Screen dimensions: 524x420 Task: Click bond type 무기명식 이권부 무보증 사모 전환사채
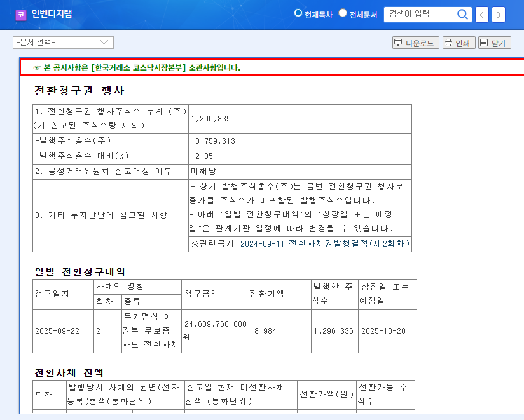click(150, 330)
